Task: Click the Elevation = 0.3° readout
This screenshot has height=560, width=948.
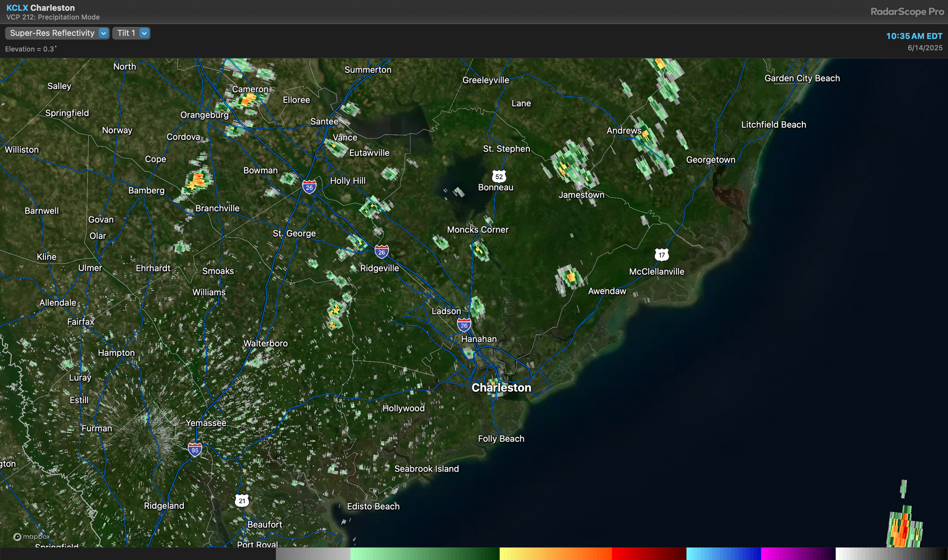Action: tap(31, 49)
